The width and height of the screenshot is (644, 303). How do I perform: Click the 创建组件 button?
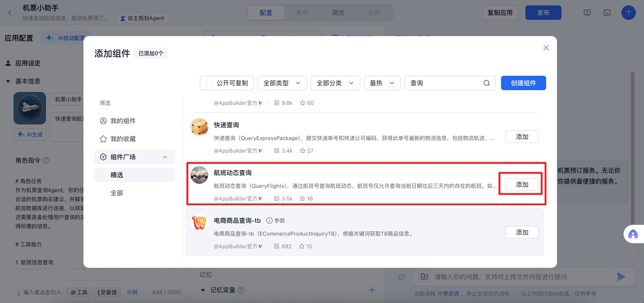tap(523, 83)
